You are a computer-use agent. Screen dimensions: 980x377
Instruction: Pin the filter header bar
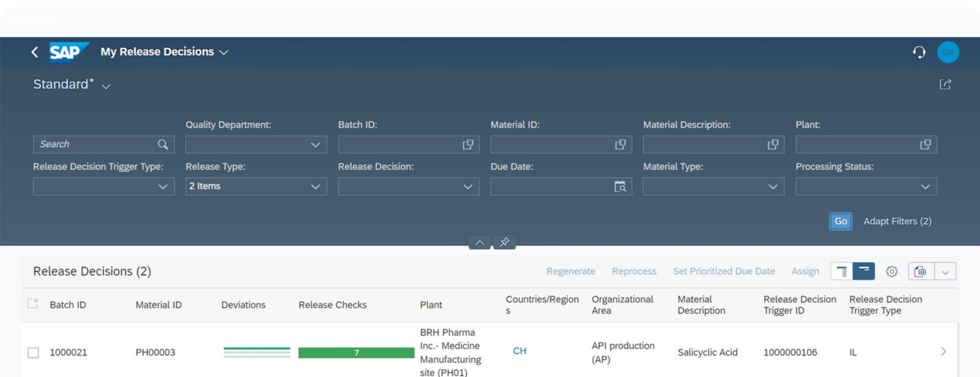[504, 242]
